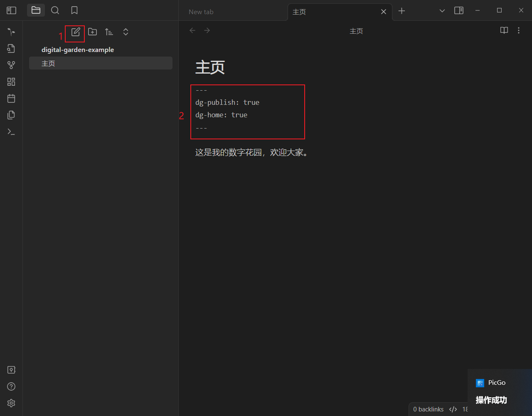Switch to the New tab
This screenshot has width=532, height=416.
click(201, 12)
